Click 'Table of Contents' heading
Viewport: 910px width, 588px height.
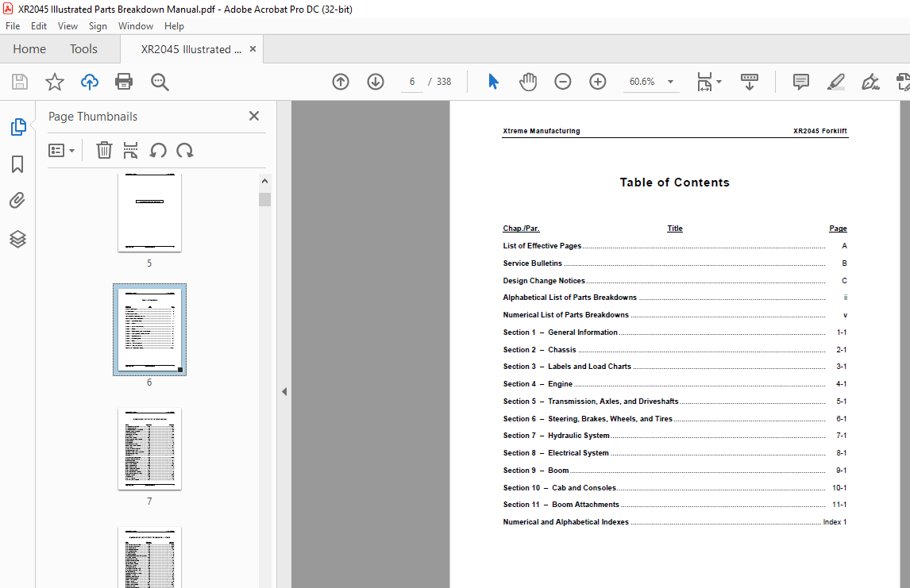674,182
